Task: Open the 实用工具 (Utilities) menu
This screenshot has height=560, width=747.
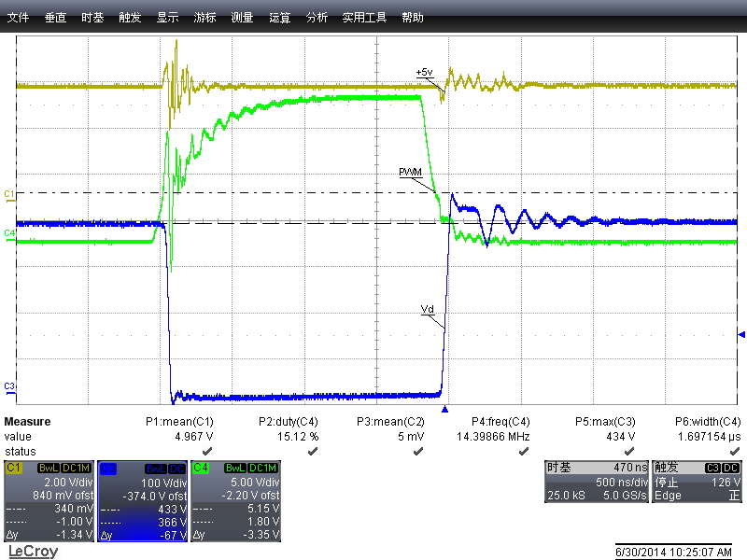Action: pyautogui.click(x=364, y=18)
